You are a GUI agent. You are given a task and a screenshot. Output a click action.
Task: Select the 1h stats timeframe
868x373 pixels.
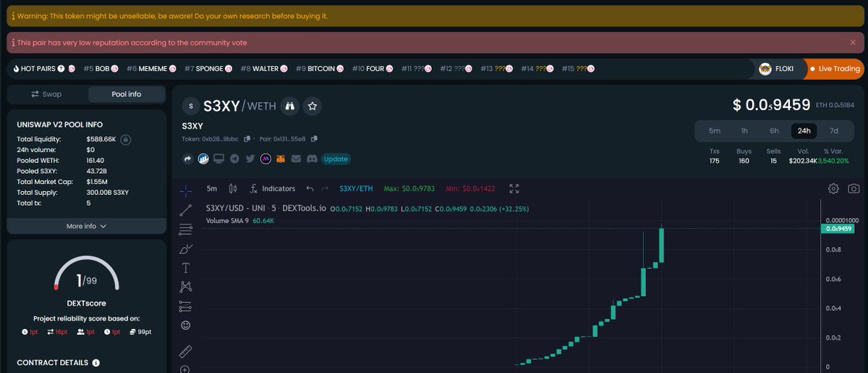(x=744, y=131)
